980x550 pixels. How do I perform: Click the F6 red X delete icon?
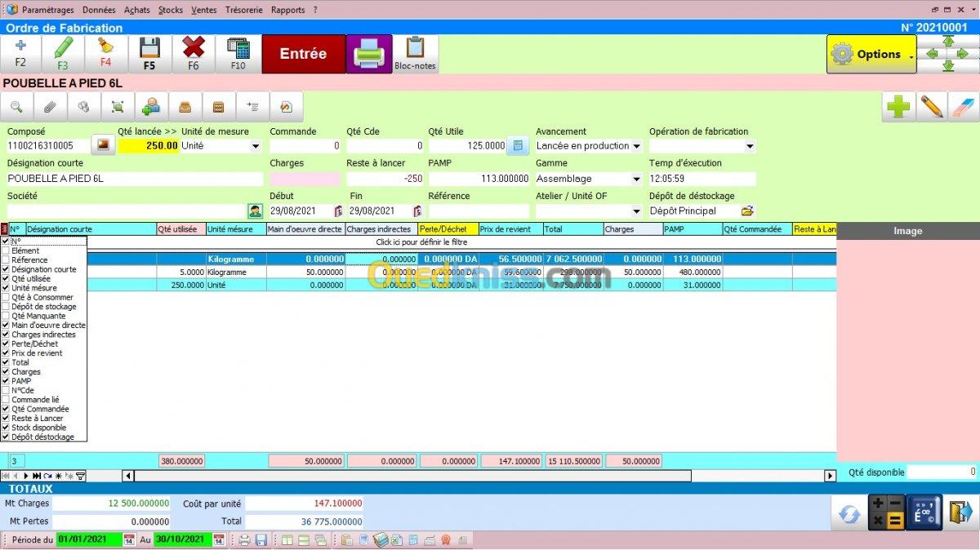(x=194, y=54)
